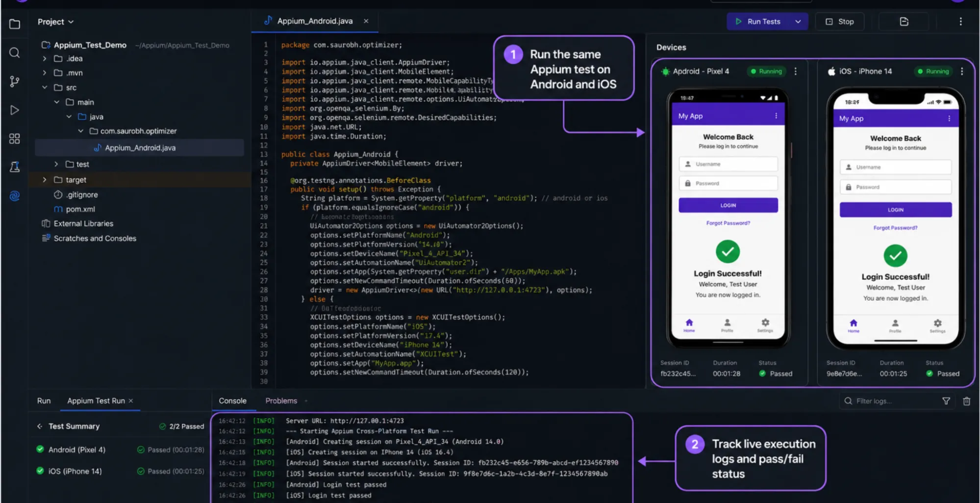
Task: Open the Search sidebar icon
Action: pos(15,53)
